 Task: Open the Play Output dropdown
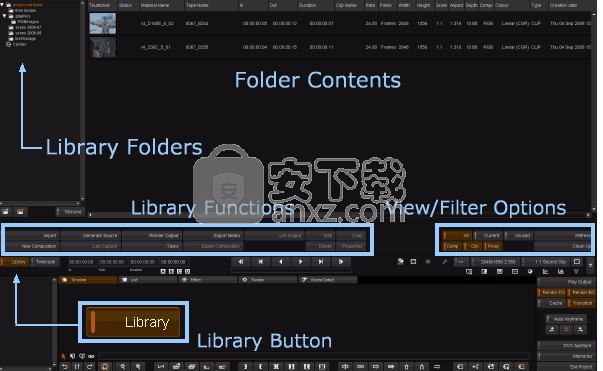click(566, 282)
